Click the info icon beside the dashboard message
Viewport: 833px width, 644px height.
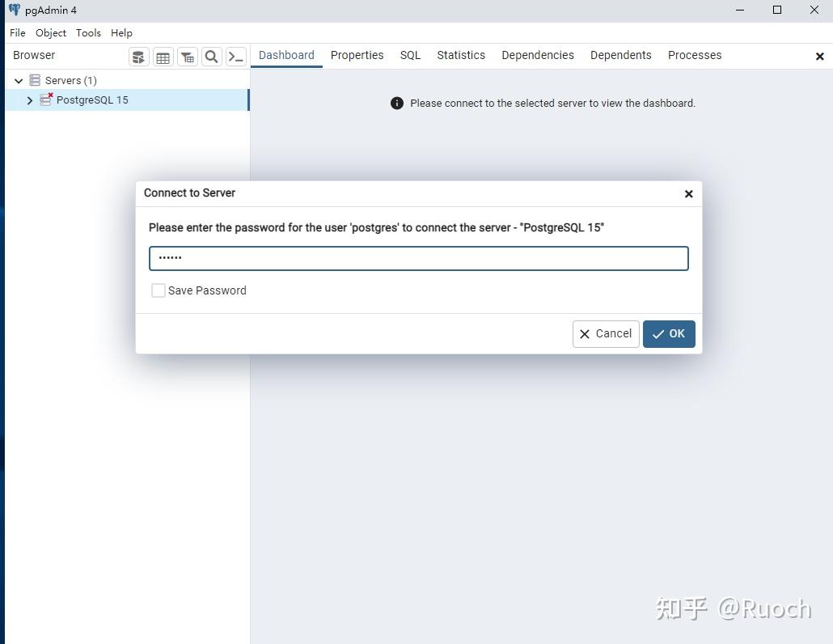[396, 103]
